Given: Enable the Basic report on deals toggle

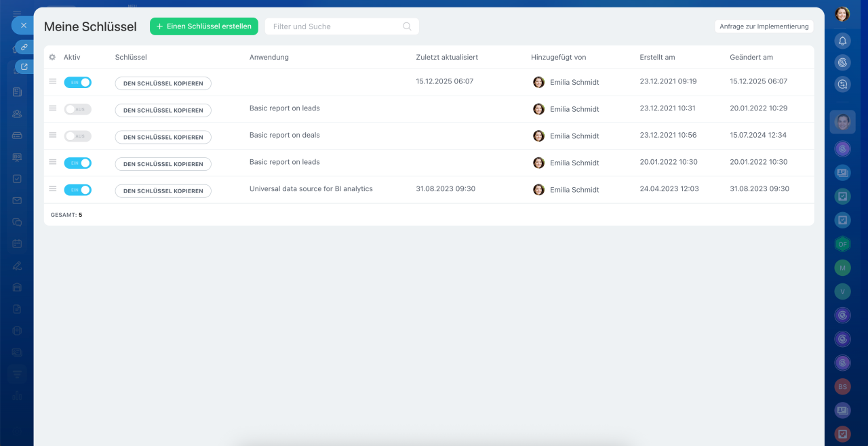Looking at the screenshot, I should (77, 136).
